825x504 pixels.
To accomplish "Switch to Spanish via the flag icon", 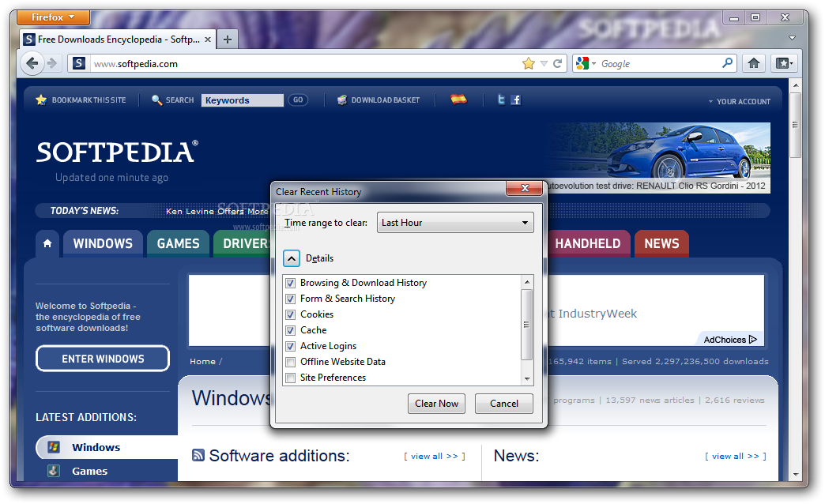I will [458, 99].
